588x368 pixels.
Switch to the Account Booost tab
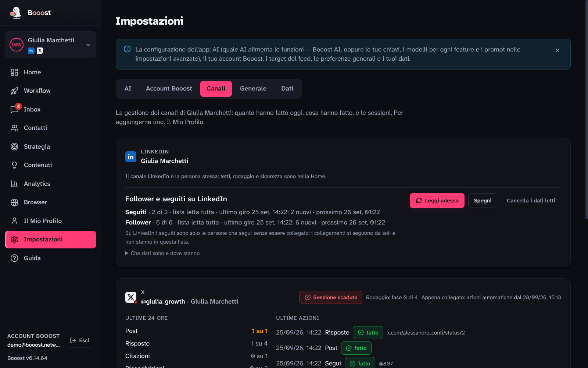pyautogui.click(x=169, y=89)
